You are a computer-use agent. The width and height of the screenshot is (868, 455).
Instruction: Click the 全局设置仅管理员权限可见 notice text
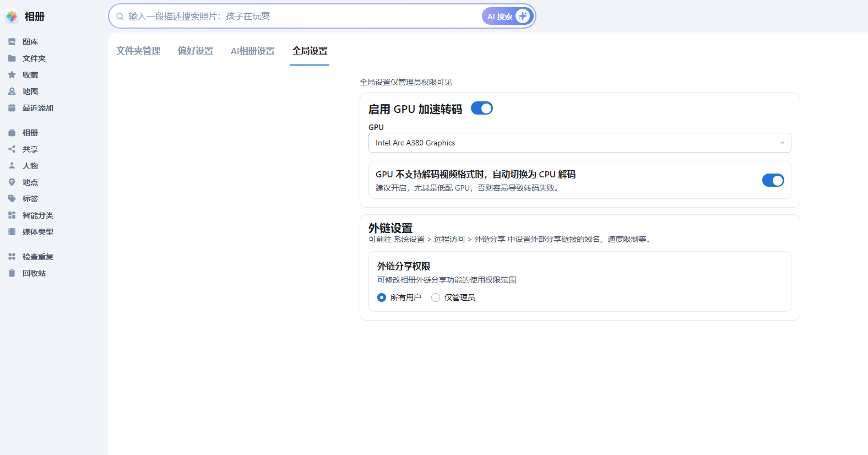(406, 82)
